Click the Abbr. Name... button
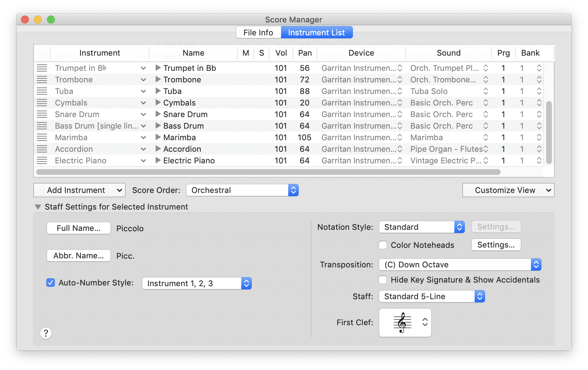Image resolution: width=588 pixels, height=370 pixels. click(79, 255)
